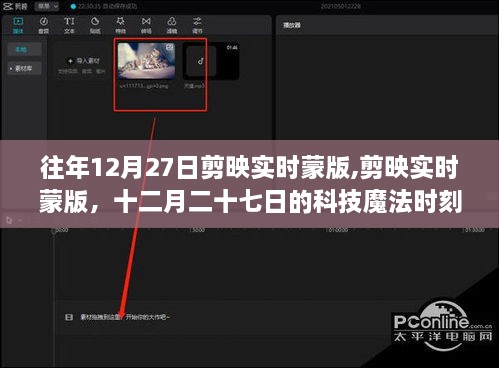Click the film strip icon in main track
Image resolution: width=499 pixels, height=368 pixels.
69,317
